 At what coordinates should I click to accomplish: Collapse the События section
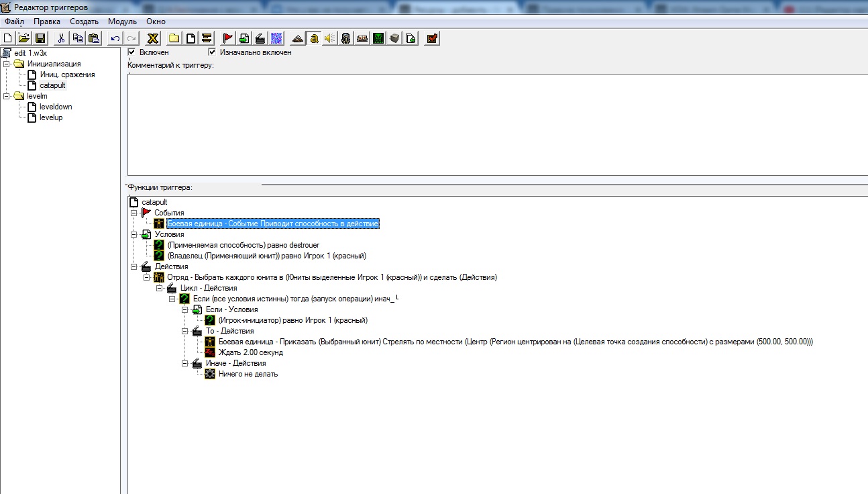[134, 213]
